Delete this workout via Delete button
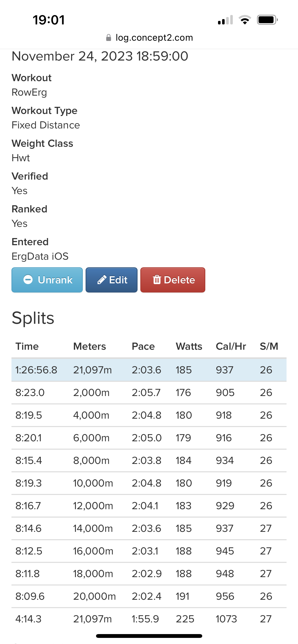Image resolution: width=298 pixels, height=644 pixels. (173, 280)
